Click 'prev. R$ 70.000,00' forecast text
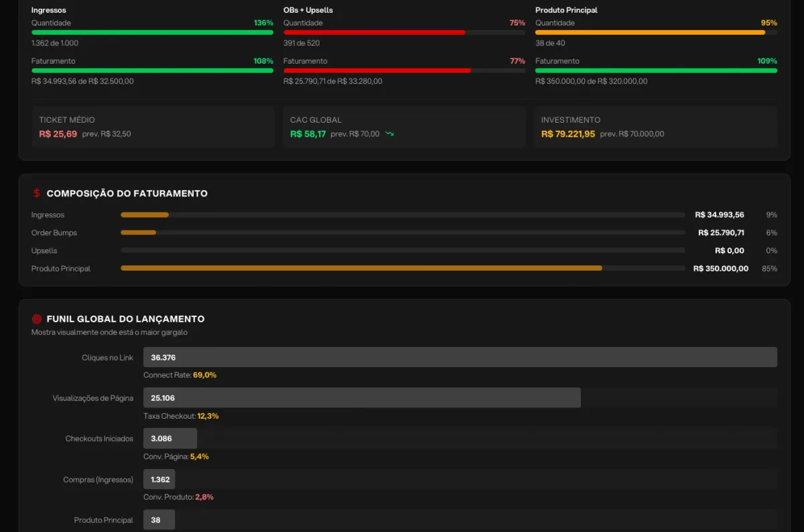This screenshot has height=532, width=804. [632, 134]
